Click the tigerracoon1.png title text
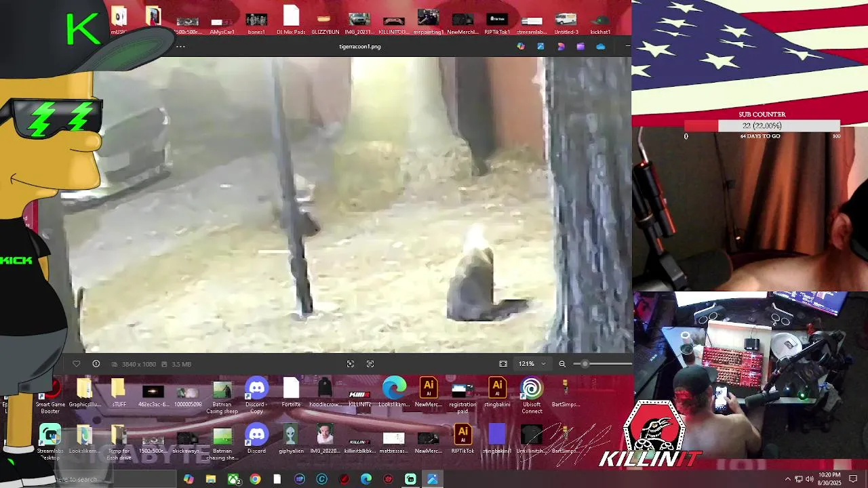The image size is (868, 488). click(x=360, y=47)
